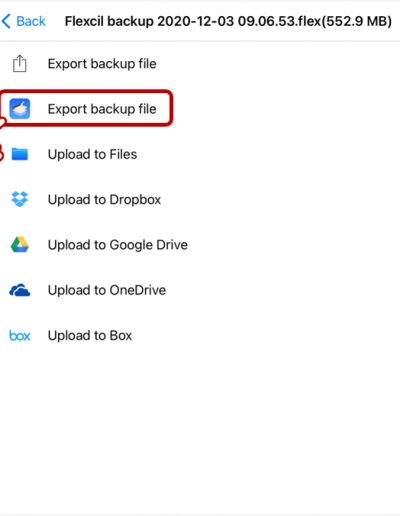Tap the share icon beside the first Export backup file

20,63
